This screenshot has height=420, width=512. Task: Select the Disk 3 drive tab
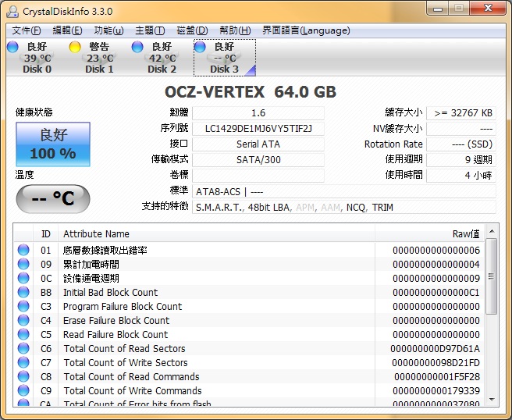coord(225,58)
